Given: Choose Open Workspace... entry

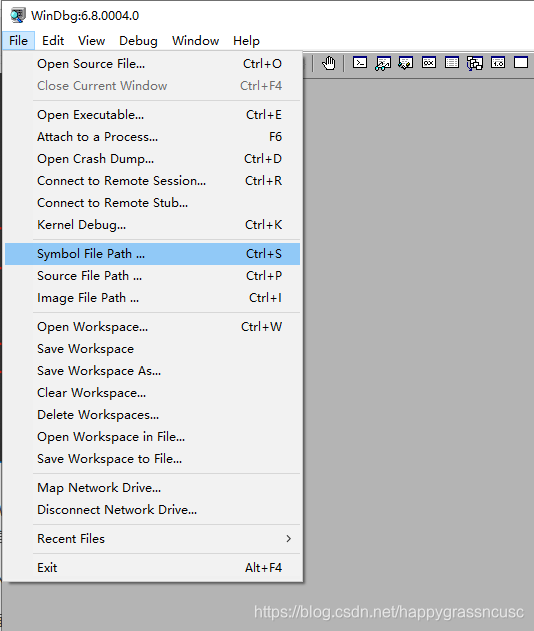Looking at the screenshot, I should (153, 327).
